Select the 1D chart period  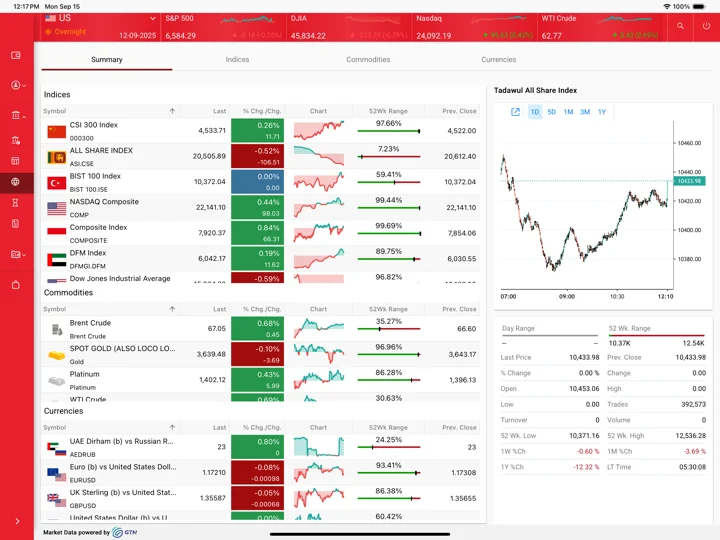coord(535,112)
